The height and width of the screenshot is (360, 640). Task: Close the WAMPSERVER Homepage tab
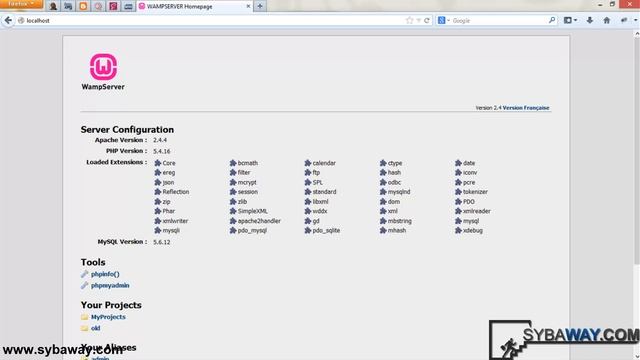(248, 6)
